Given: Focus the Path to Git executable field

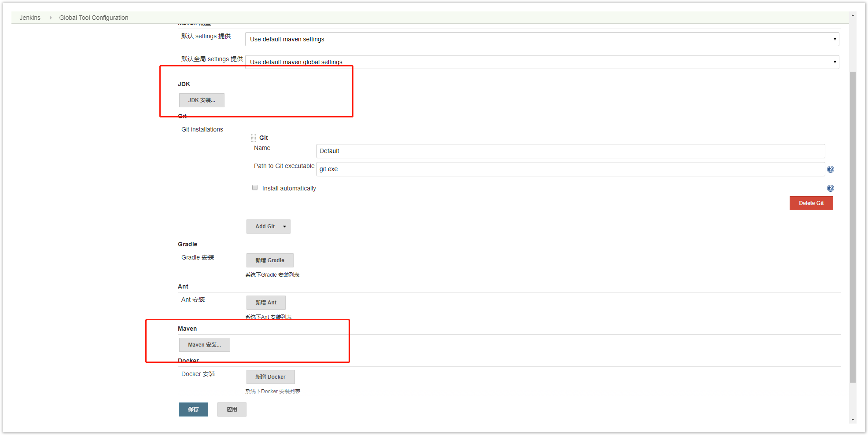Looking at the screenshot, I should coord(570,169).
